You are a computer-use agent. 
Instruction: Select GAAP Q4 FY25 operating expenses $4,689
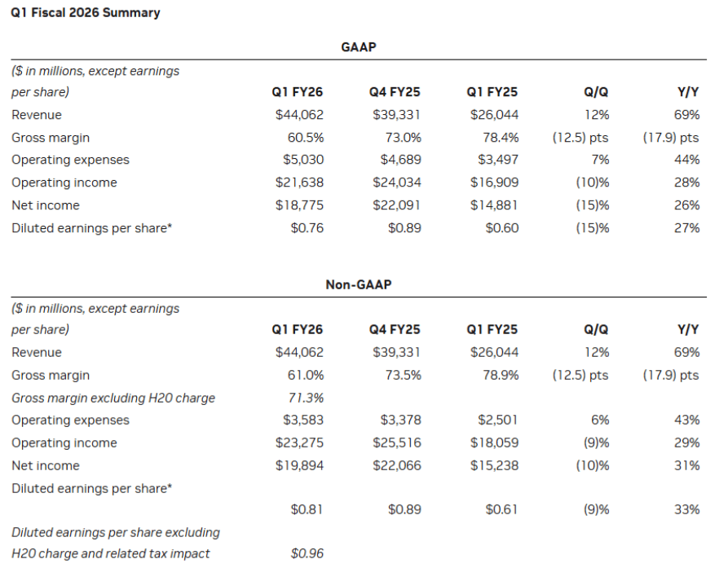click(x=400, y=160)
